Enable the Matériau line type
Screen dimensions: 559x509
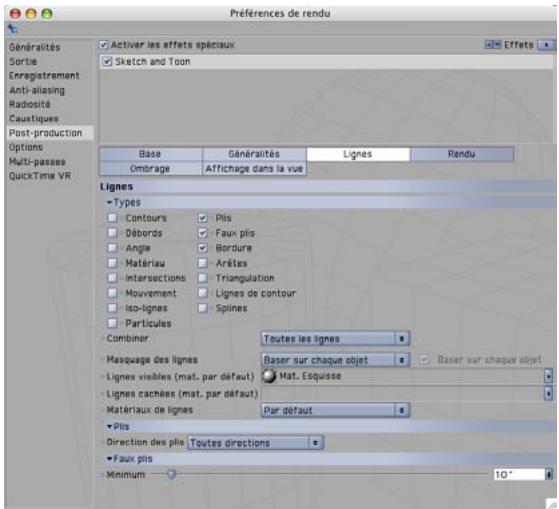pyautogui.click(x=112, y=263)
